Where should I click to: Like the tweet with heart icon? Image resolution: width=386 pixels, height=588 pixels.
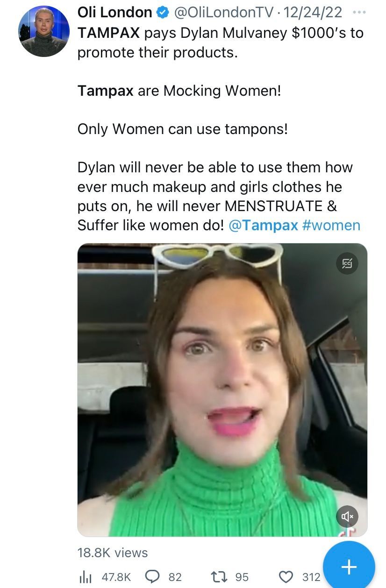pos(286,577)
